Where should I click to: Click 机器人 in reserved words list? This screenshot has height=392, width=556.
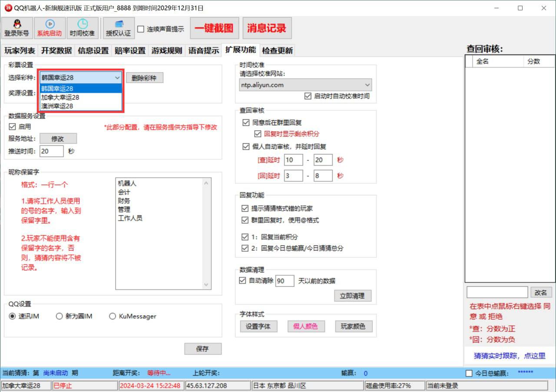coord(127,184)
